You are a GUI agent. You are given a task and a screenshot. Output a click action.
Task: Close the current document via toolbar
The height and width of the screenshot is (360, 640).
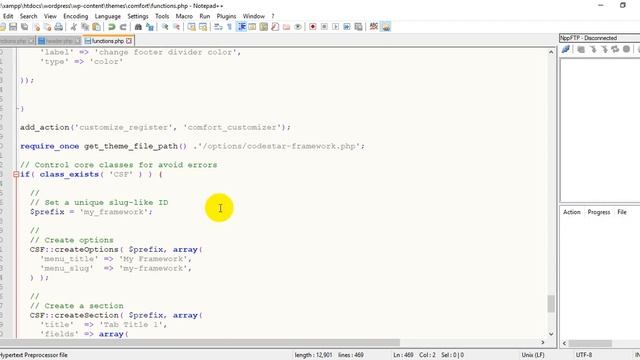(x=36, y=27)
